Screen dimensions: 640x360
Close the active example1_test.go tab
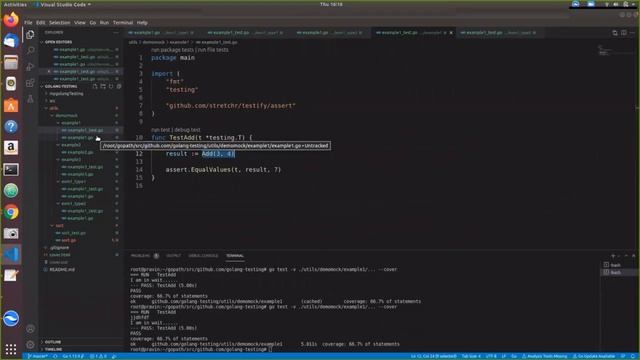click(x=451, y=33)
